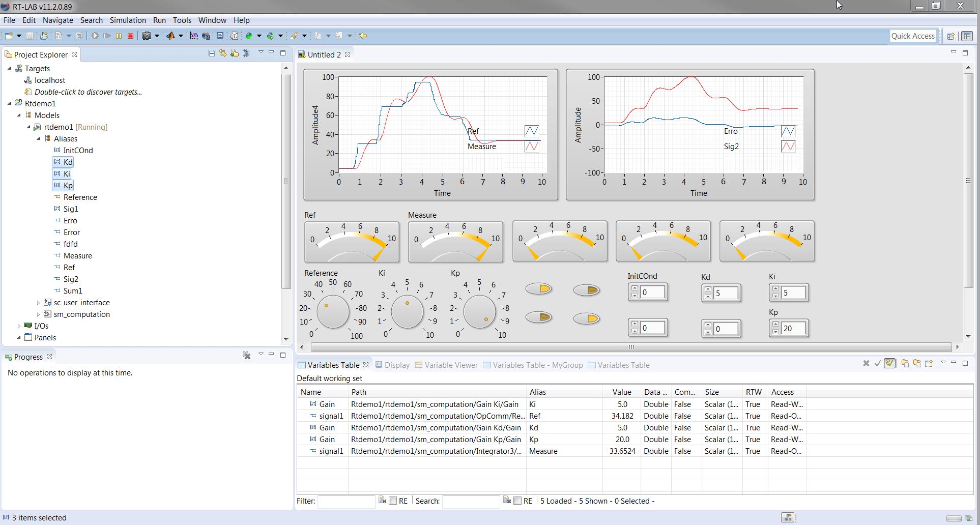Click the grayed Save disk icon
Screen dimensions: 980x525
(x=30, y=36)
